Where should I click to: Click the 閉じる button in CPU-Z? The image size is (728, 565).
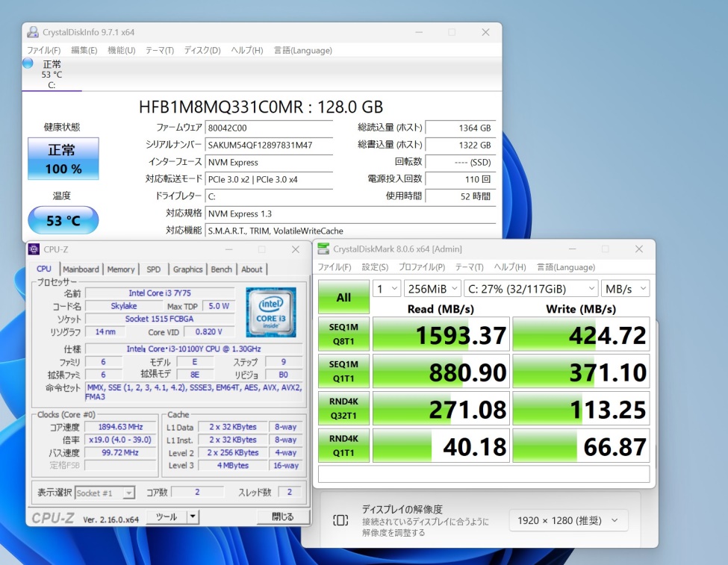pyautogui.click(x=282, y=516)
